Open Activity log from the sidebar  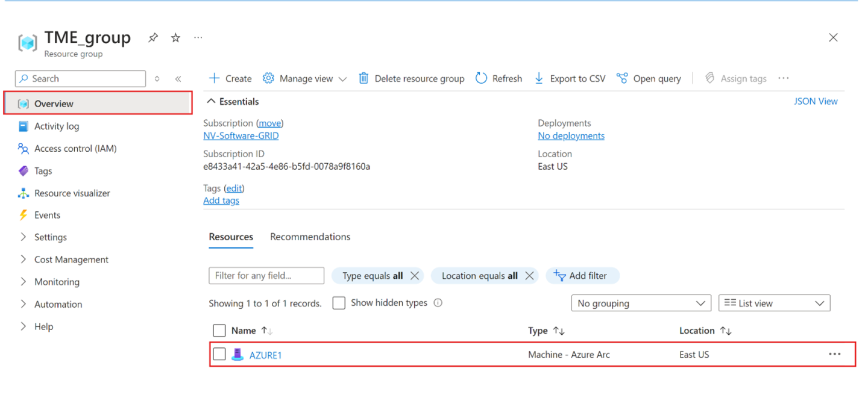[x=56, y=126]
